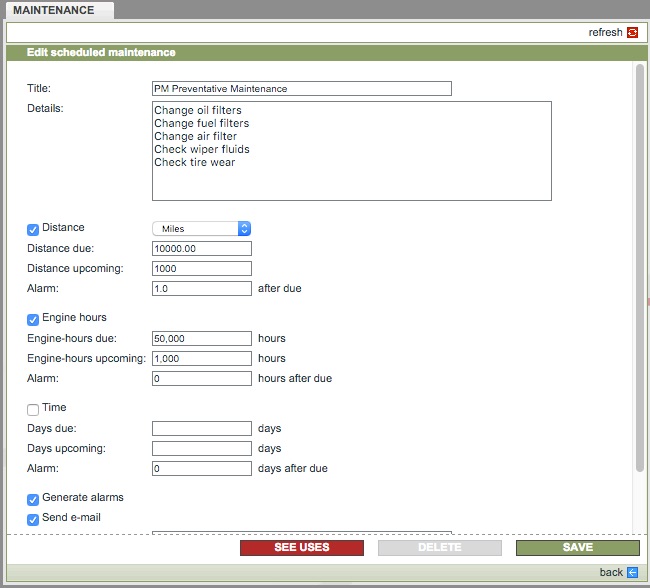The height and width of the screenshot is (588, 650).
Task: Click the 'Check wiper fluids' line
Action: click(202, 149)
